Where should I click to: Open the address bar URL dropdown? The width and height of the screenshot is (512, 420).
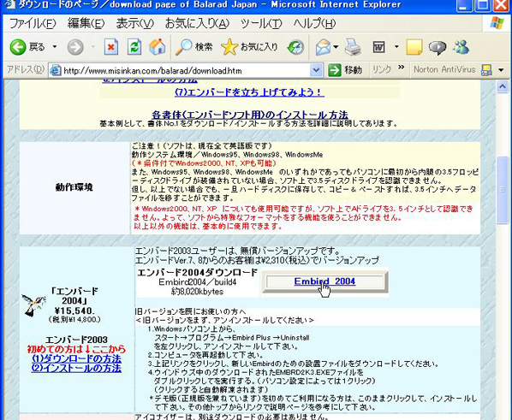click(x=316, y=70)
